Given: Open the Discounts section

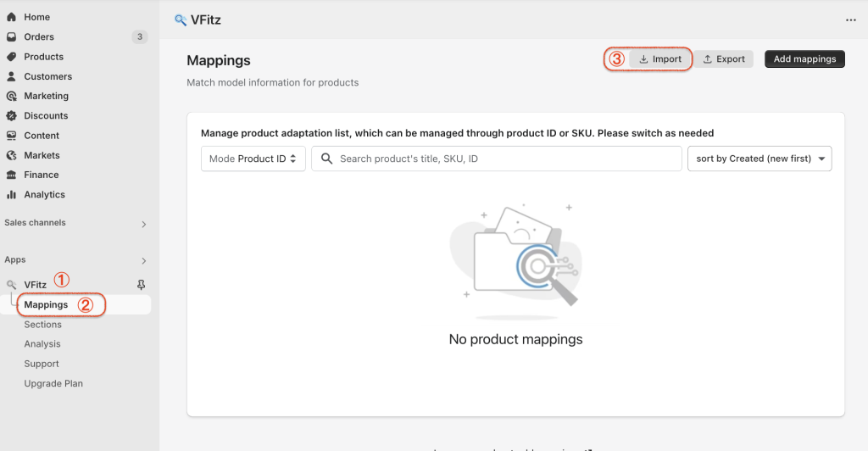Looking at the screenshot, I should (46, 115).
